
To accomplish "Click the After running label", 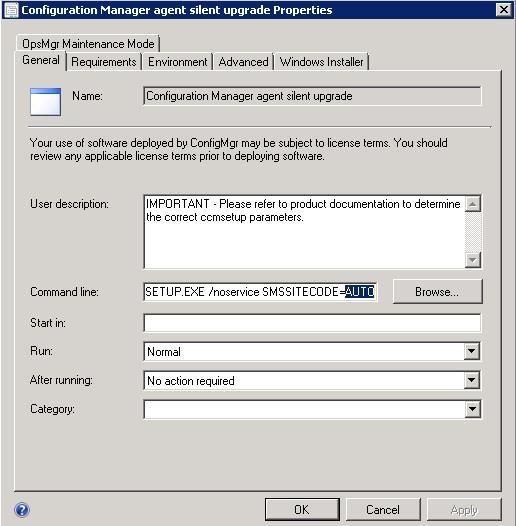I will tap(61, 380).
